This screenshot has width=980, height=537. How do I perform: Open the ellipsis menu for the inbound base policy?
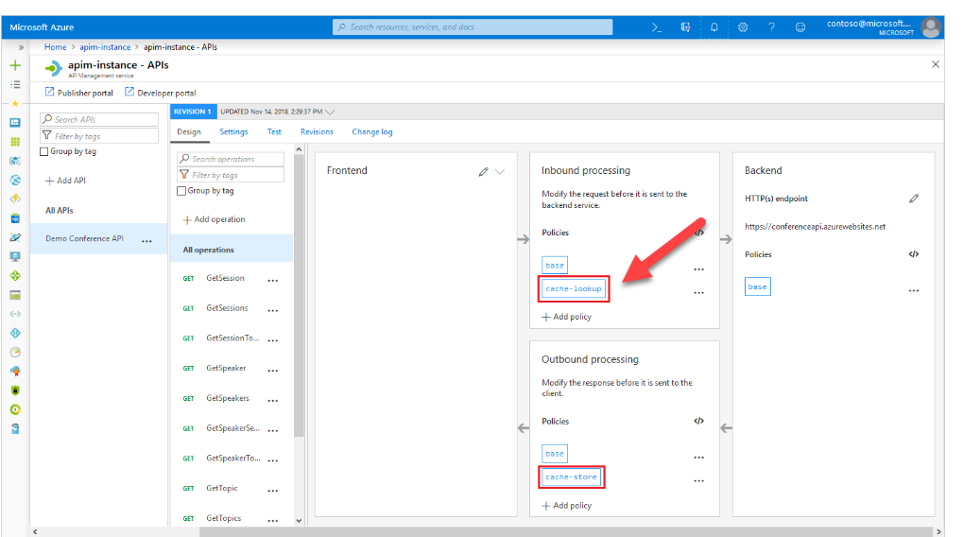click(x=698, y=269)
